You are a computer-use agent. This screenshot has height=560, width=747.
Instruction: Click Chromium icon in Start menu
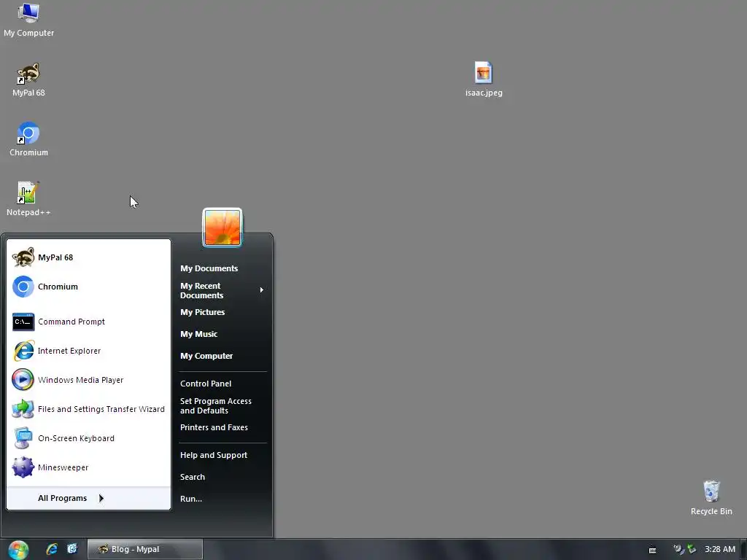(x=23, y=287)
